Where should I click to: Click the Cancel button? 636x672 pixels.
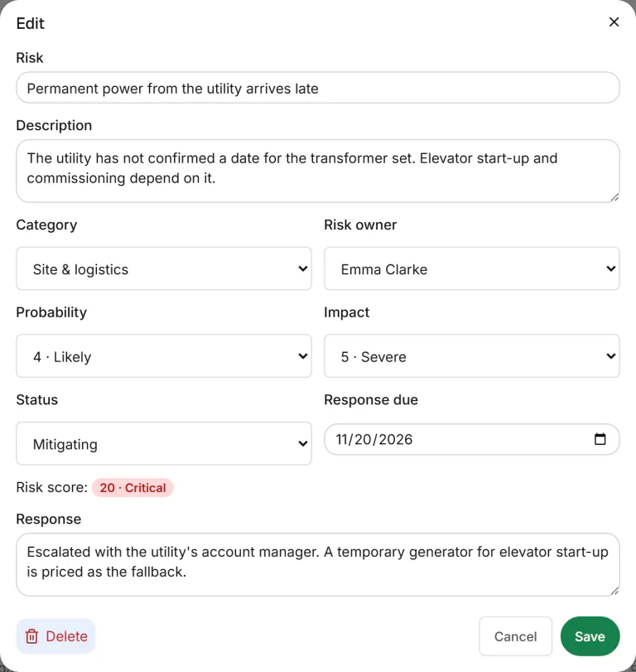pos(515,636)
